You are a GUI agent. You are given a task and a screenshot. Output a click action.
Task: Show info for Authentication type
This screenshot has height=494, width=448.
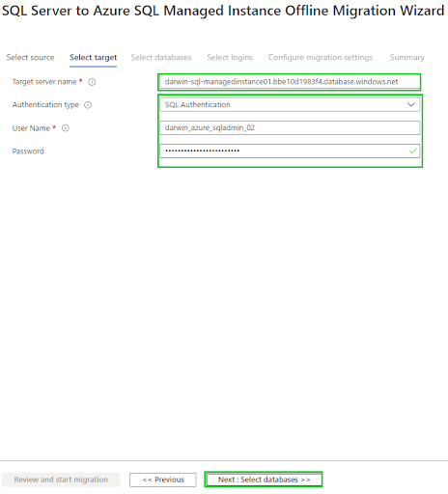[x=88, y=105]
